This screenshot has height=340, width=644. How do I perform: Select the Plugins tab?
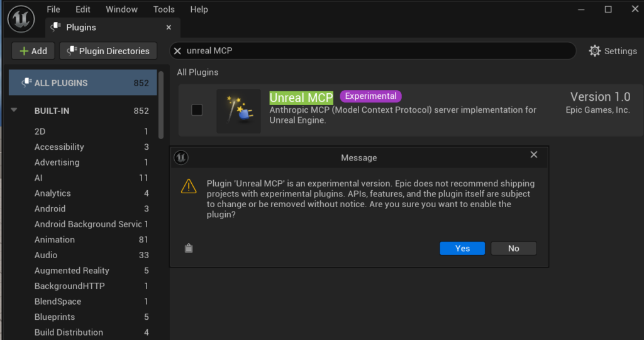[x=112, y=27]
